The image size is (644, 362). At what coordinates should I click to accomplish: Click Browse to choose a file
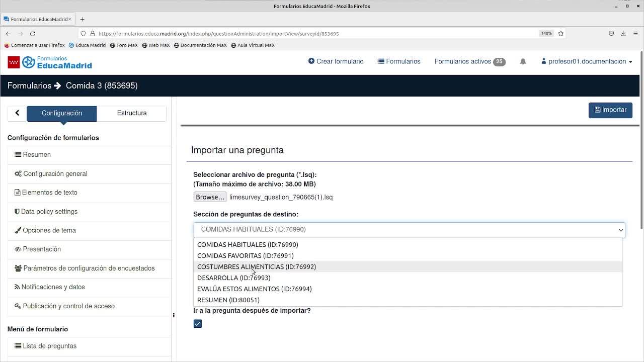210,197
